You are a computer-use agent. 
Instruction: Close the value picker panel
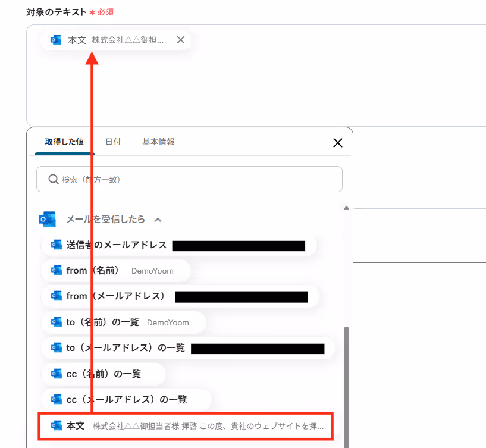pyautogui.click(x=337, y=143)
